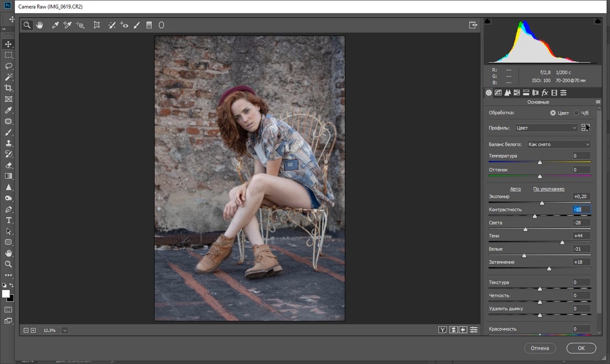Open the Профиль dropdown
Viewport: 610px width, 364px height.
pyautogui.click(x=546, y=128)
